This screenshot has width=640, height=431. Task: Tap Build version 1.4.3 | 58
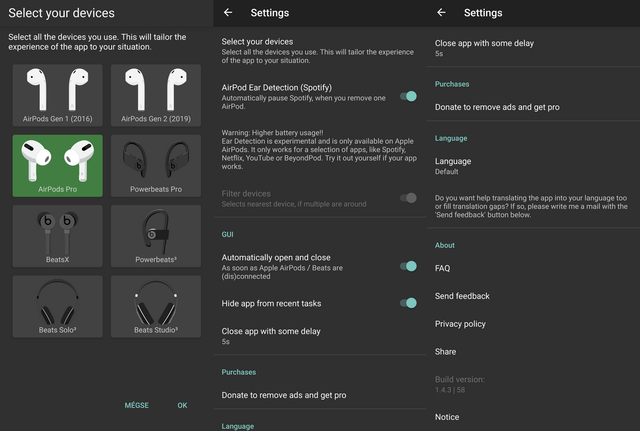(x=533, y=384)
